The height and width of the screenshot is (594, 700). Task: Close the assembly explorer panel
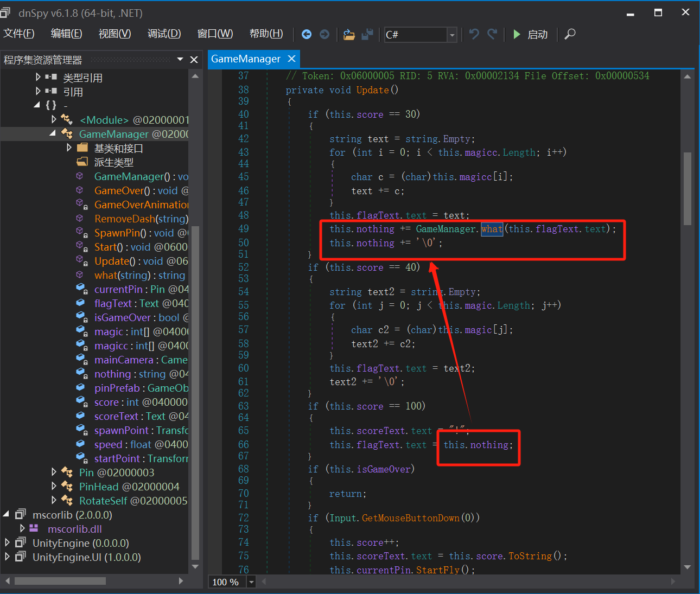tap(194, 60)
